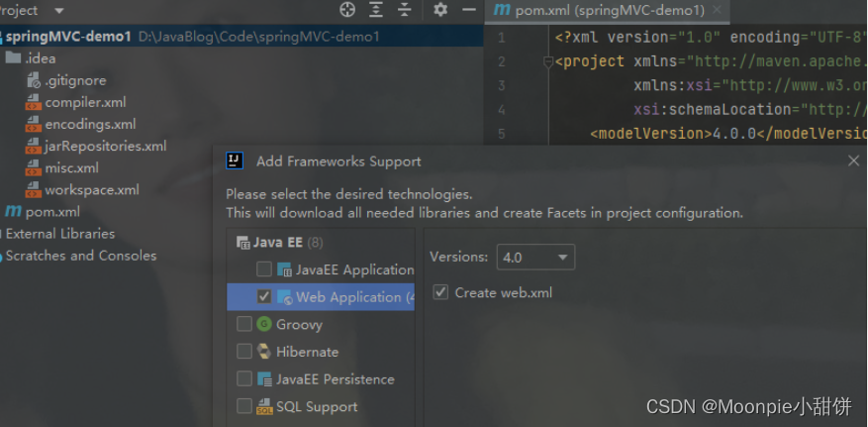Click the SQL Support icon
This screenshot has width=868, height=427.
(x=264, y=407)
